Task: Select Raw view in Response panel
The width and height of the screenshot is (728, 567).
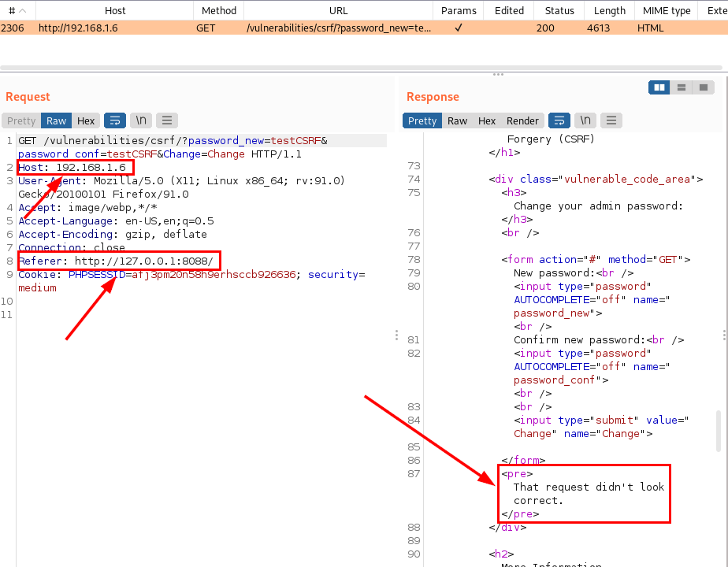Action: (457, 120)
